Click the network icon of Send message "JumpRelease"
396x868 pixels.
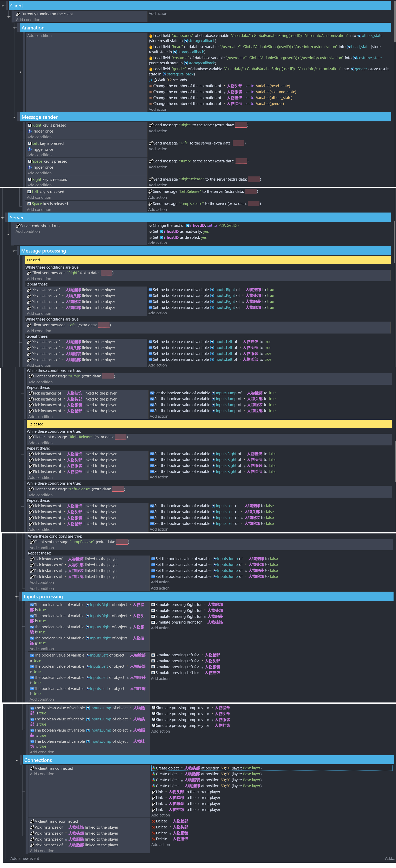click(150, 204)
